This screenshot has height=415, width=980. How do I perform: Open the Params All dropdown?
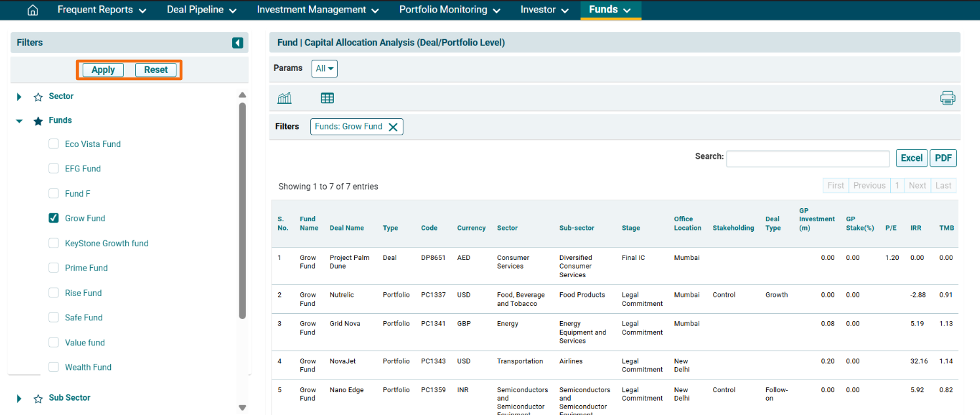(x=325, y=68)
